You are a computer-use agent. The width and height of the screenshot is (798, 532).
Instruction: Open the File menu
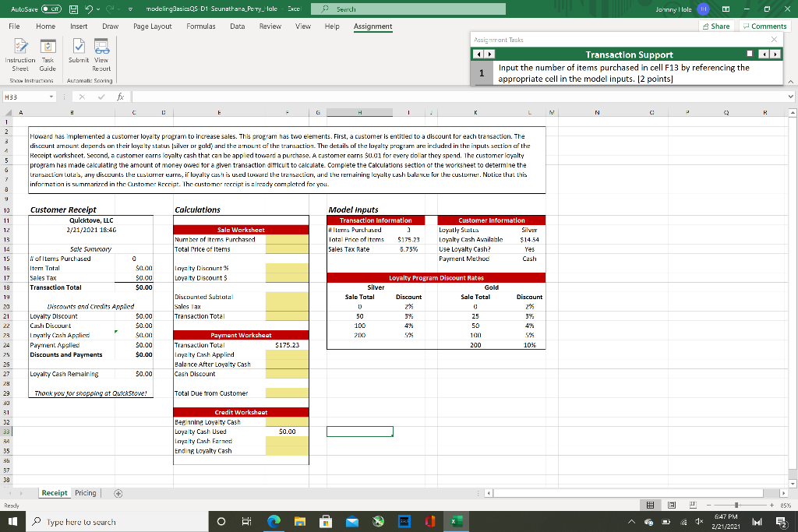[14, 26]
